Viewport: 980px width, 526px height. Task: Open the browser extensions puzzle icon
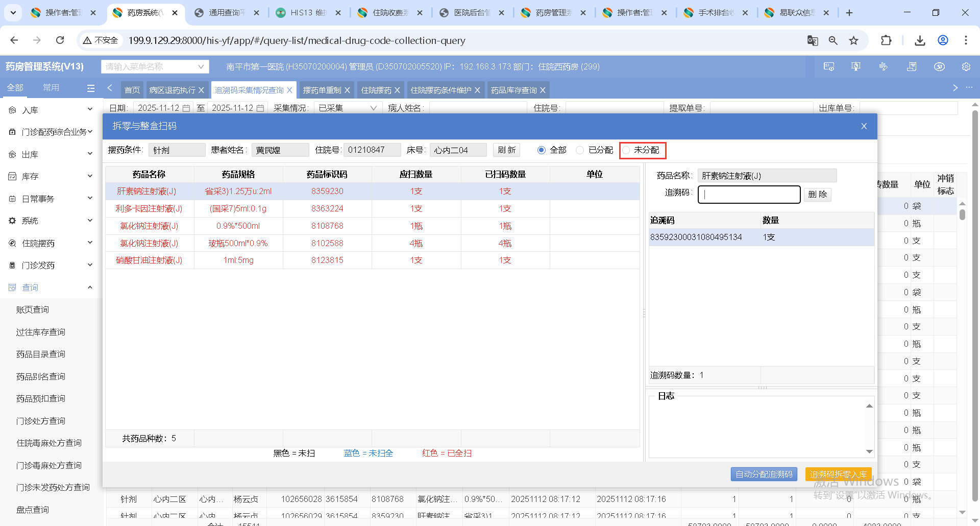click(886, 40)
